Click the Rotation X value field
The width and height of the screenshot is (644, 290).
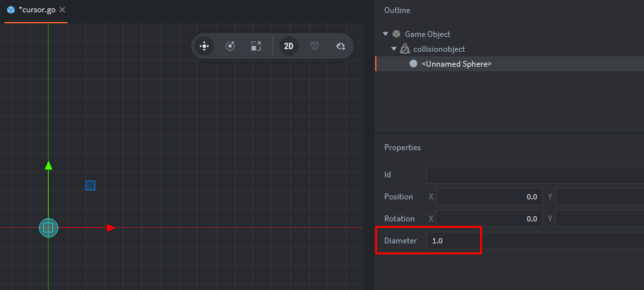coord(489,219)
